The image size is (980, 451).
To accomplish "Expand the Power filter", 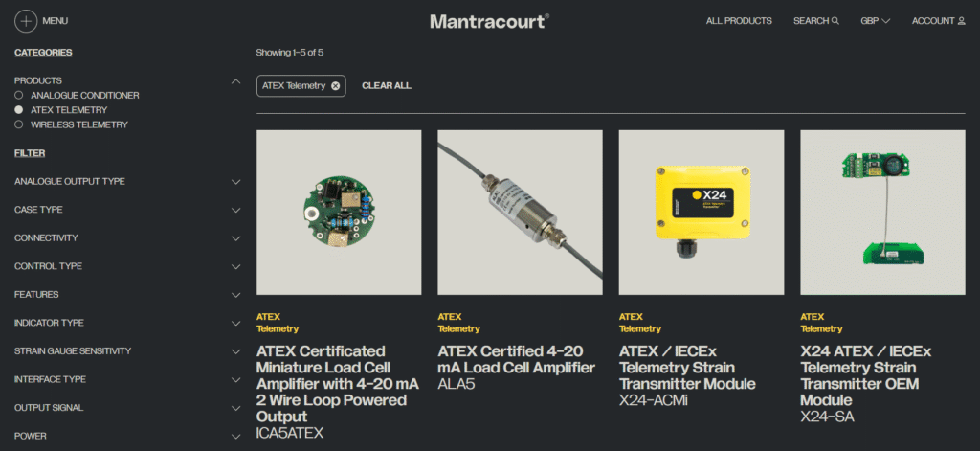I will [235, 437].
